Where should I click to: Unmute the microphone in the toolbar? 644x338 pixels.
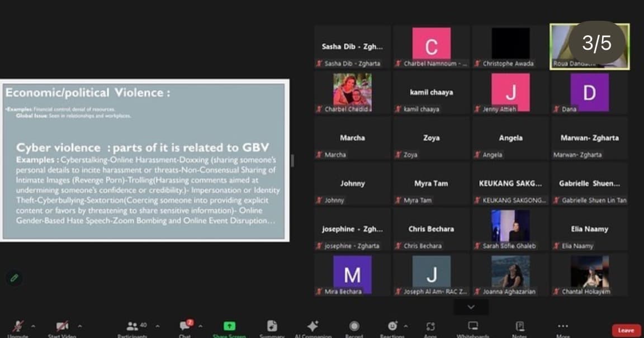click(x=18, y=327)
